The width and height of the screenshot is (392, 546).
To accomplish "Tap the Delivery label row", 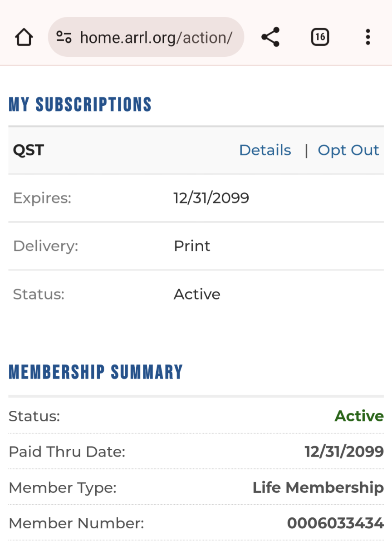I will coord(196,246).
